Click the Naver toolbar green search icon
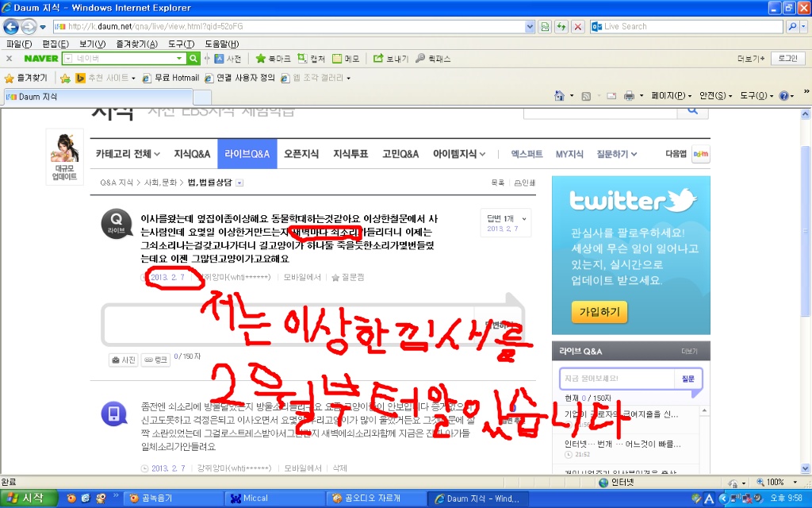 [193, 59]
